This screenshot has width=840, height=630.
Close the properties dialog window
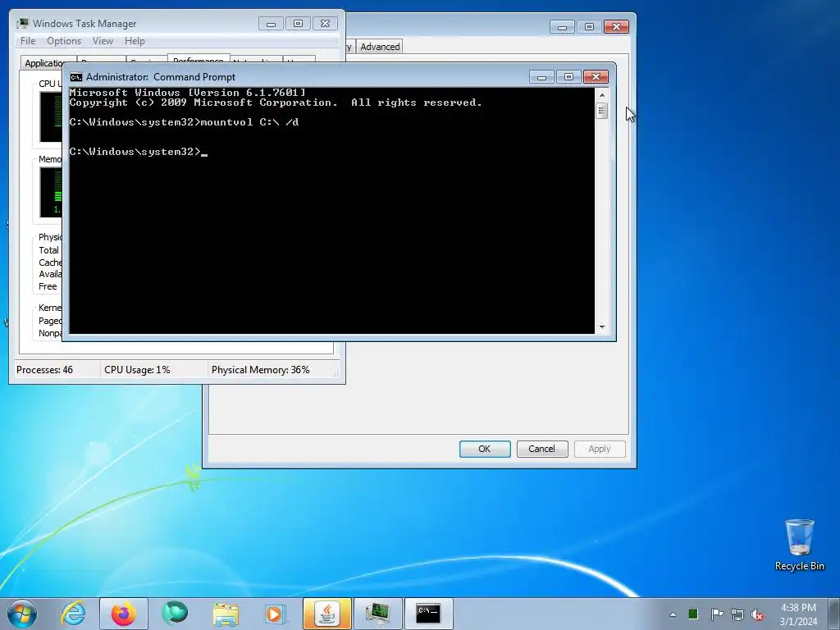pyautogui.click(x=616, y=27)
